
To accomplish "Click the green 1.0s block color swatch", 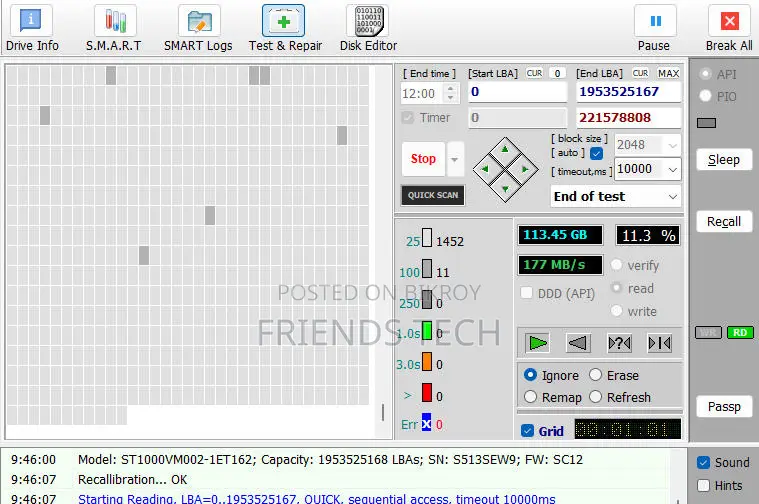I will point(426,331).
